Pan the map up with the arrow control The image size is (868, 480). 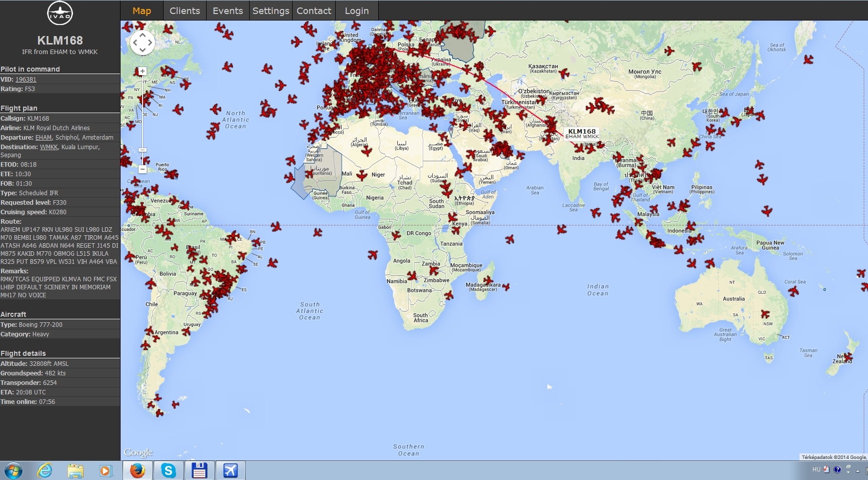tap(143, 36)
